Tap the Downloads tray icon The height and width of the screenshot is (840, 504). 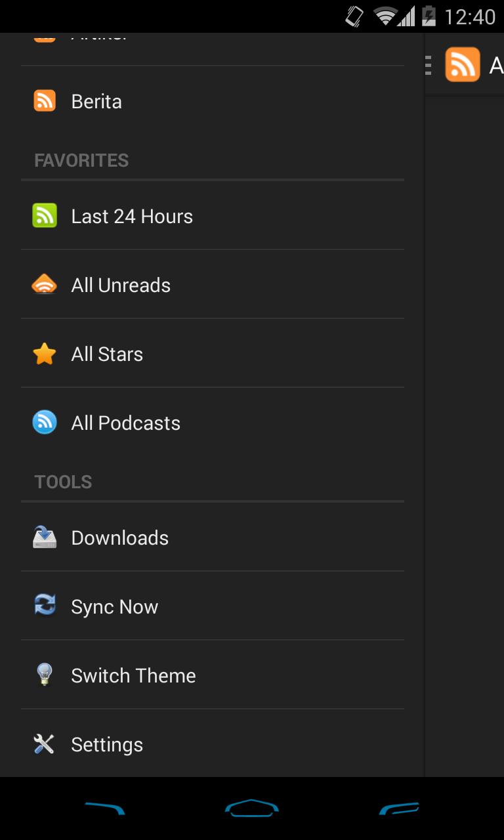tap(45, 537)
